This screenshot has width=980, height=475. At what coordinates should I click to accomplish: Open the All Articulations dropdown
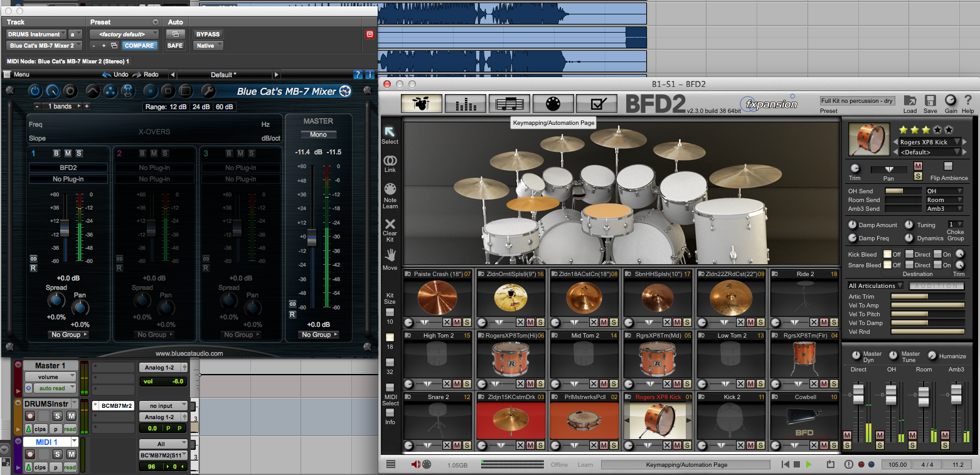pos(876,286)
